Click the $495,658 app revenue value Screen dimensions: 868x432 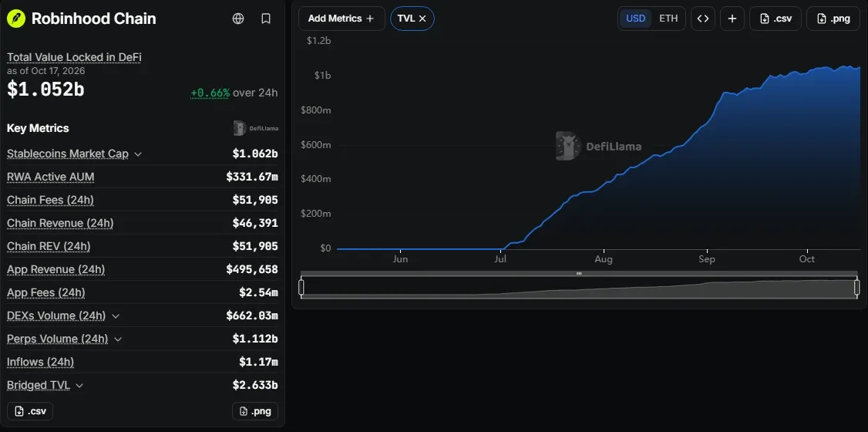pos(252,269)
